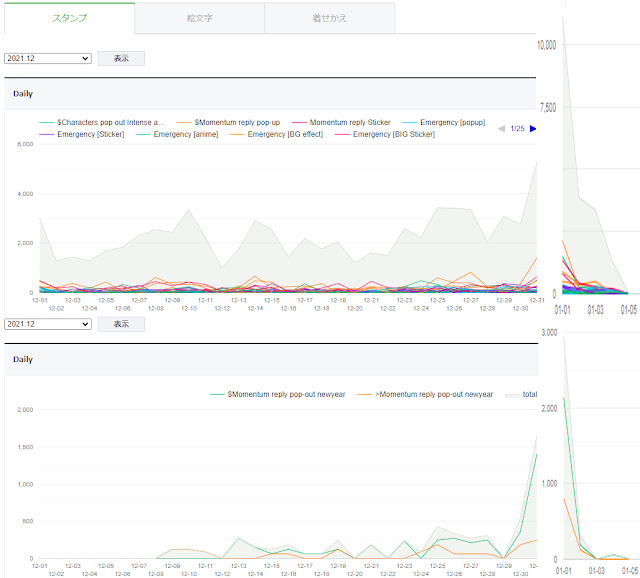Toggle Emergency [Sticker] legend series
640x578 pixels.
82,134
